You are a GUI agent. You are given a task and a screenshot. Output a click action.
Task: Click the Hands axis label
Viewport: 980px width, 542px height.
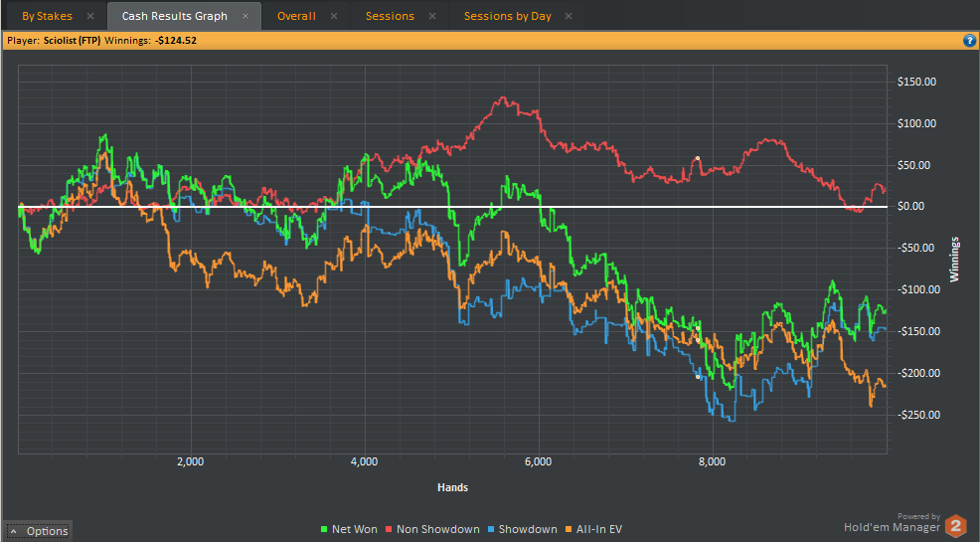pos(452,487)
